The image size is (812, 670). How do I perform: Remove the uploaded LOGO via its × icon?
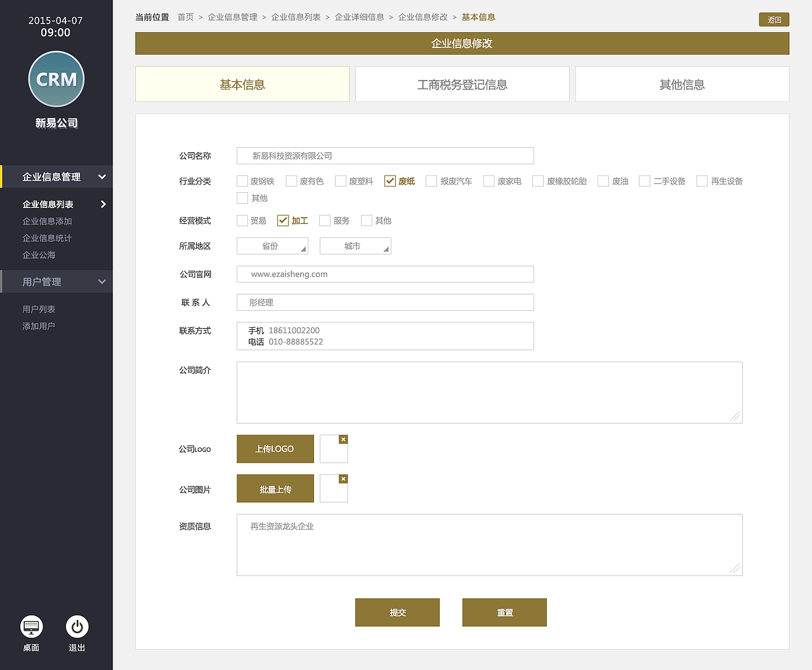point(343,439)
